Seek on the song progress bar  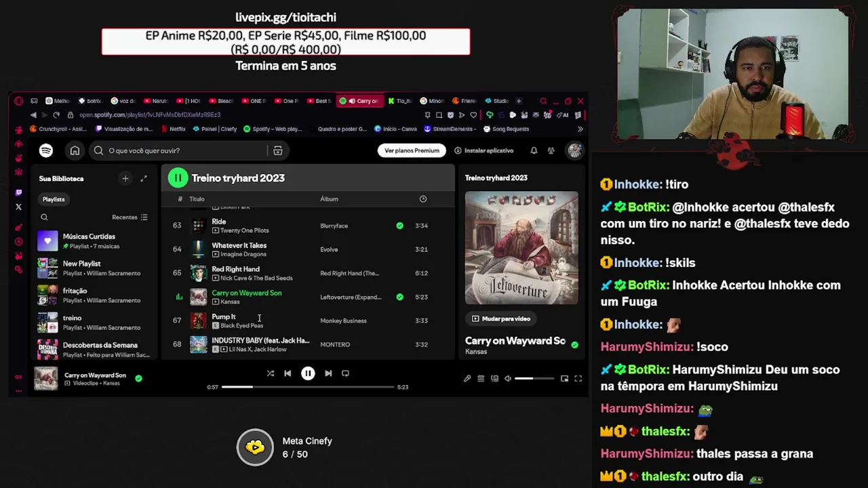[x=308, y=387]
